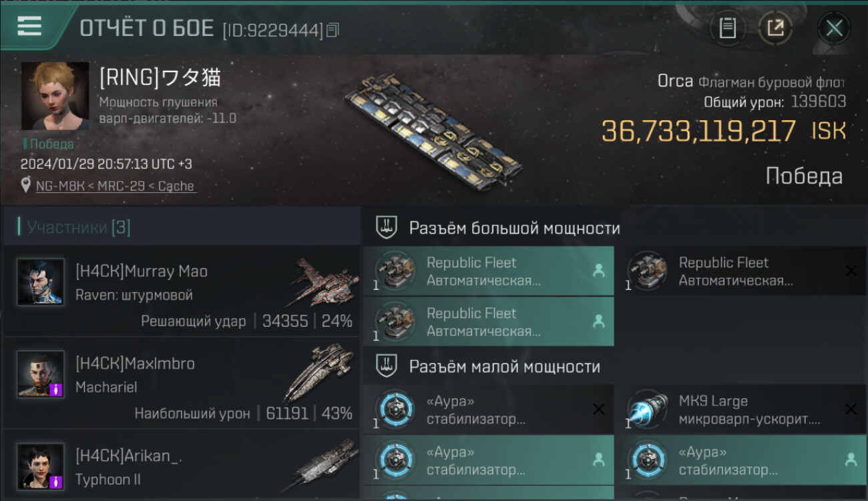Image resolution: width=868 pixels, height=501 pixels.
Task: Click MaxImbro character portrait
Action: [41, 374]
